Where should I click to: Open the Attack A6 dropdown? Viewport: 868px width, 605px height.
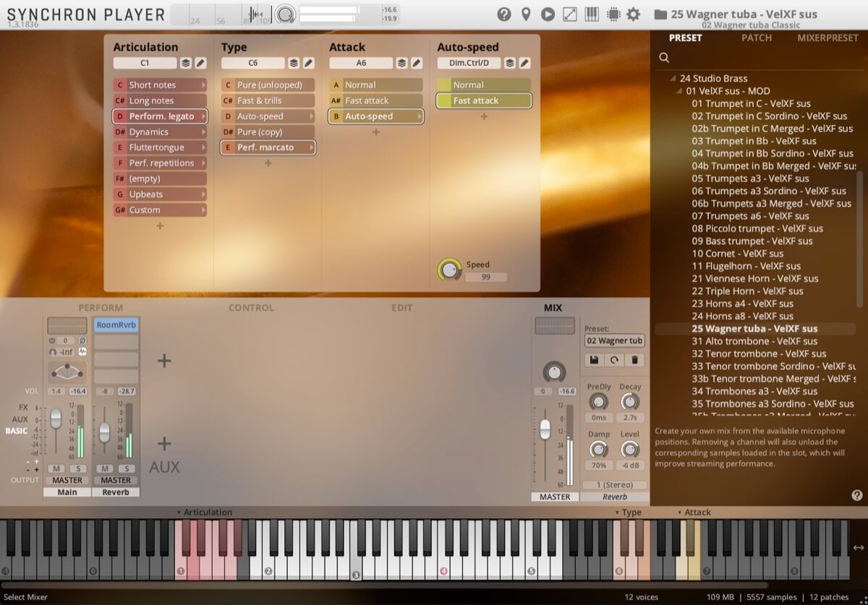click(359, 63)
